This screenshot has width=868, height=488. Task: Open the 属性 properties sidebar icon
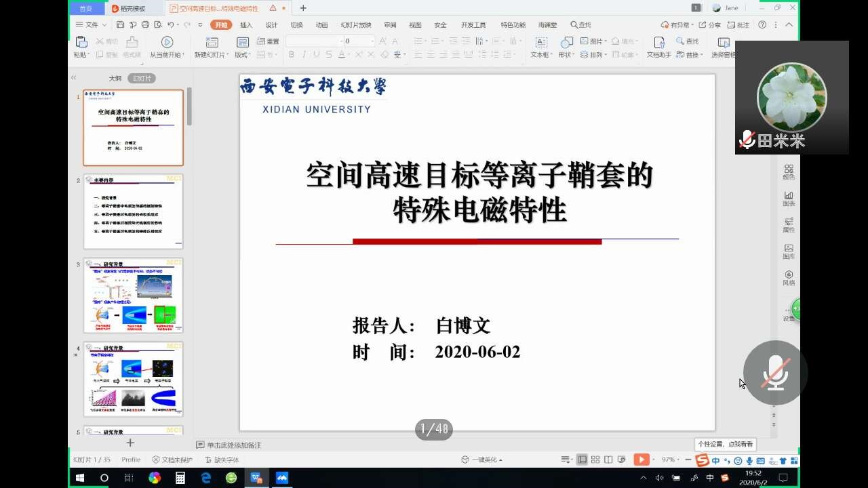[x=789, y=225]
